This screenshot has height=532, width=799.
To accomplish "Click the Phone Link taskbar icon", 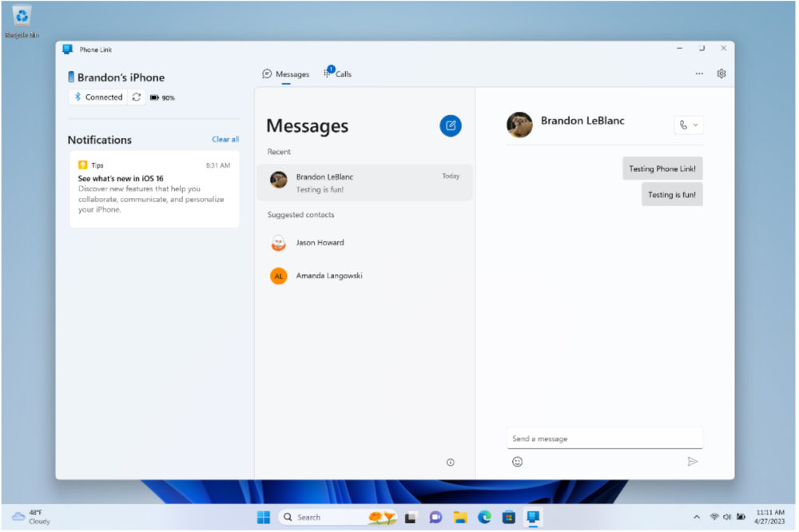I will 535,518.
